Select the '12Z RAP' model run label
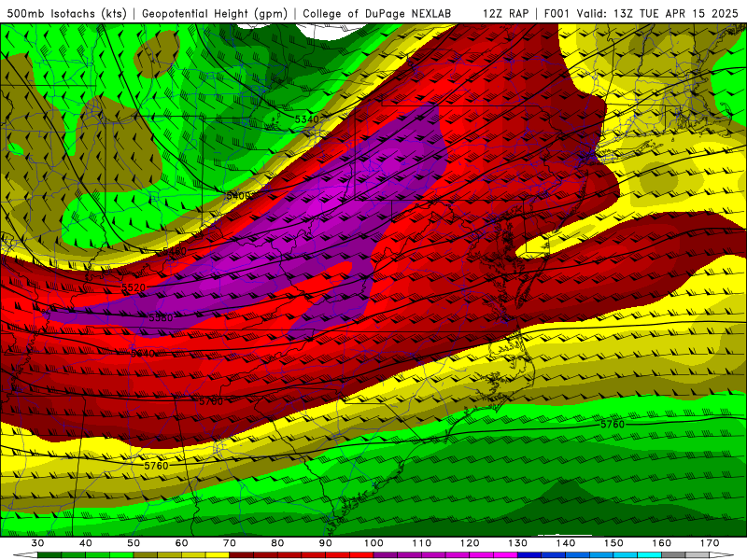The image size is (747, 560). coord(505,14)
